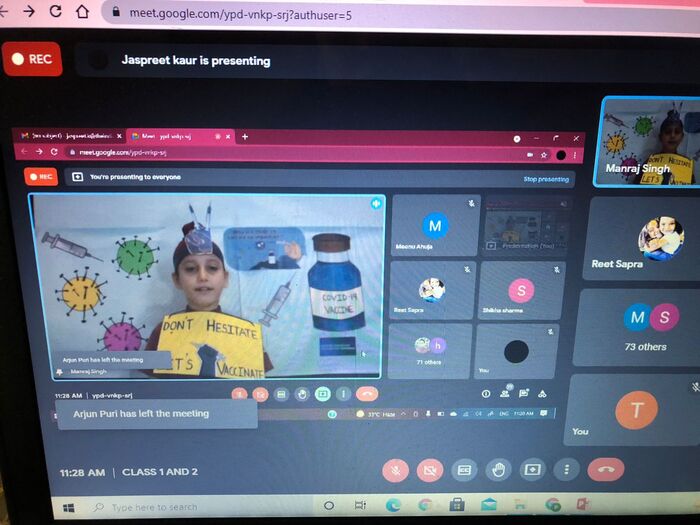Image resolution: width=700 pixels, height=525 pixels.
Task: Select the Meenu Ahuja tile in shared screen
Action: point(435,225)
